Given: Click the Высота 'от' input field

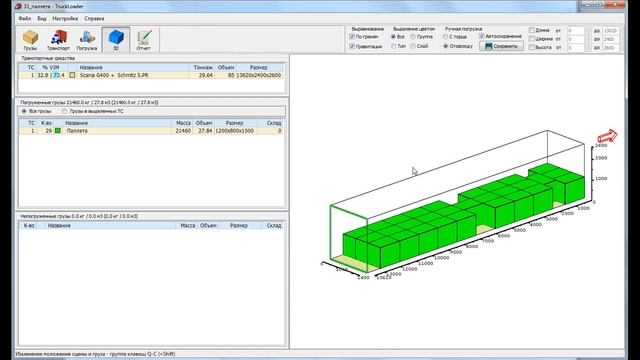Looking at the screenshot, I should [x=576, y=48].
